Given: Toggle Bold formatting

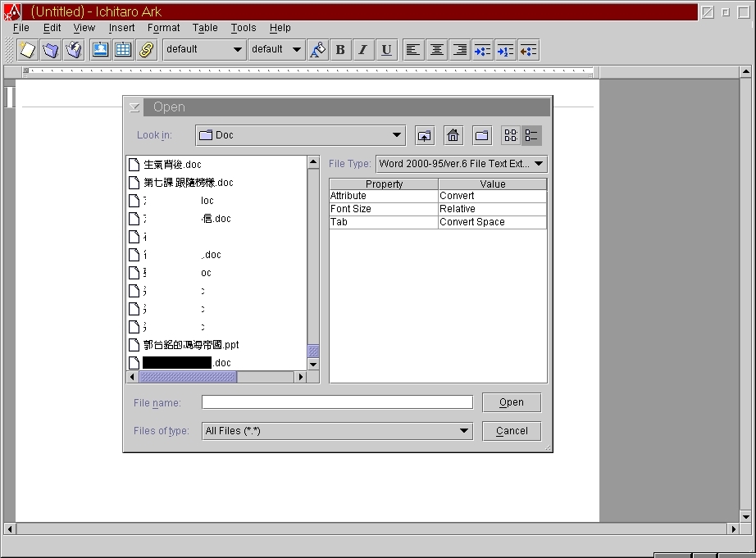Looking at the screenshot, I should [340, 50].
